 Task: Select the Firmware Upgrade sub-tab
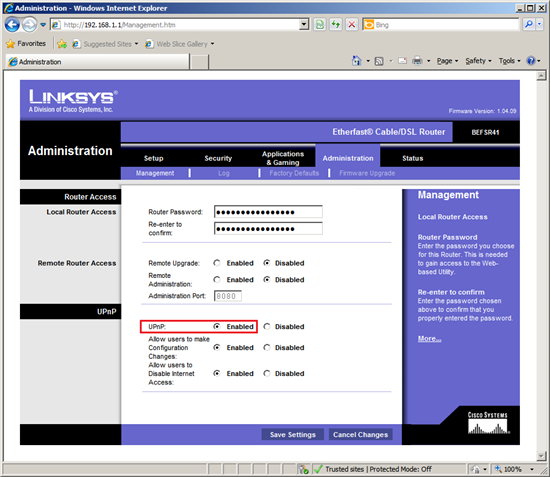367,173
